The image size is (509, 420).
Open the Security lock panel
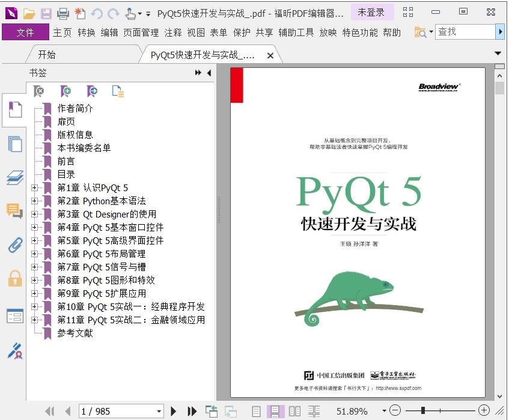[15, 278]
